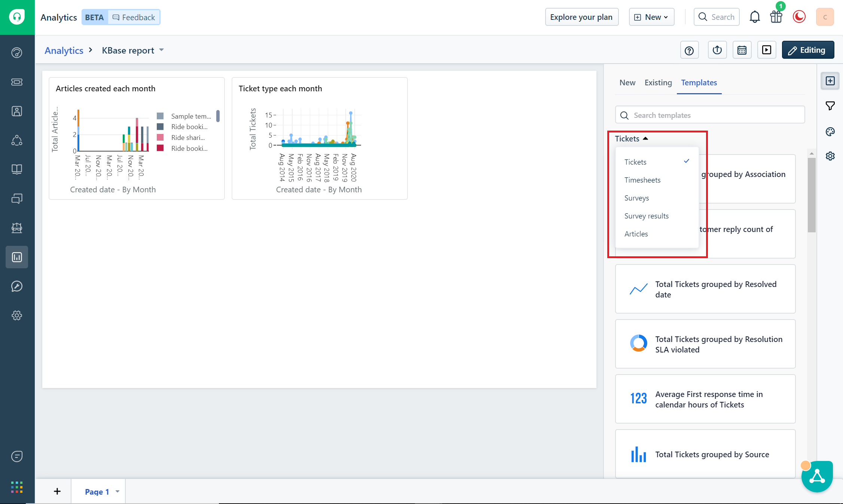Open the theme palette icon
This screenshot has height=504, width=843.
coord(830,132)
